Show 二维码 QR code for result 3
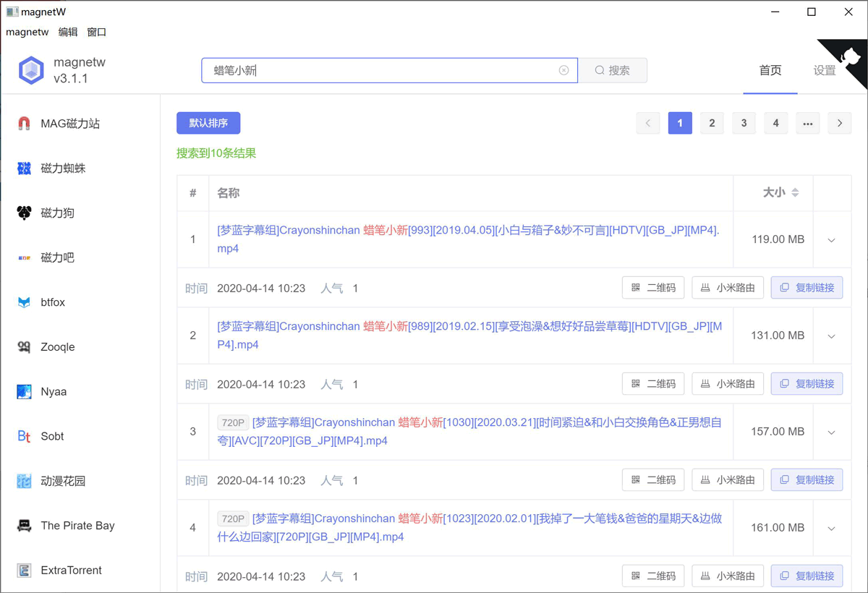The image size is (868, 593). click(653, 480)
